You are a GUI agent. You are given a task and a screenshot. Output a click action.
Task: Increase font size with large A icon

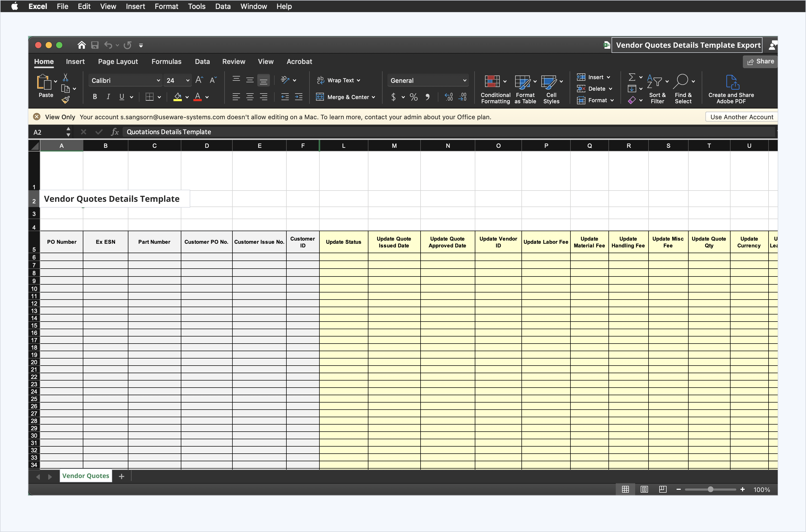point(199,80)
